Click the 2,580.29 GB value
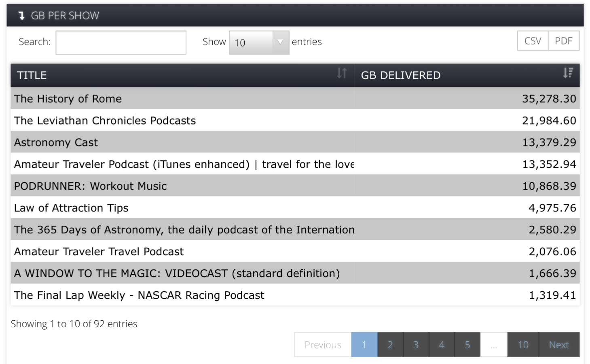This screenshot has height=364, width=590. click(x=552, y=230)
